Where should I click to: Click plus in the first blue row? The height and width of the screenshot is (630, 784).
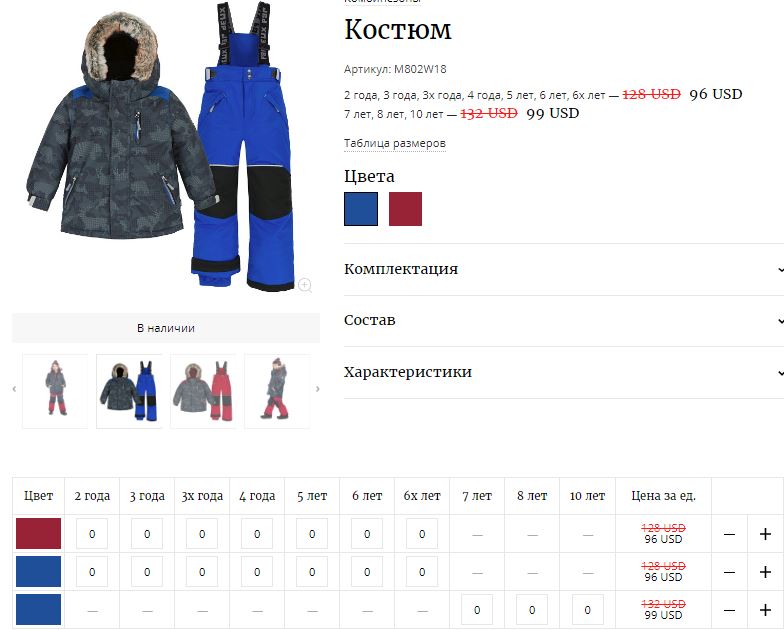pyautogui.click(x=765, y=572)
